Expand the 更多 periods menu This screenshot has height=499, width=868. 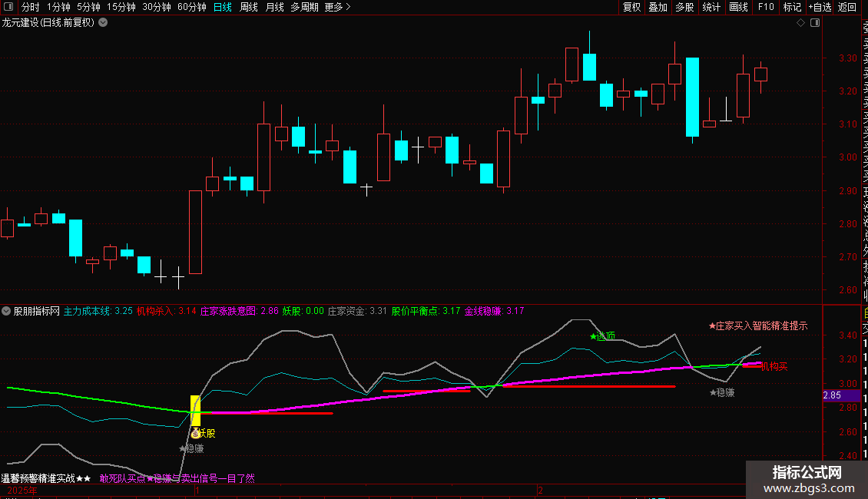(x=338, y=7)
